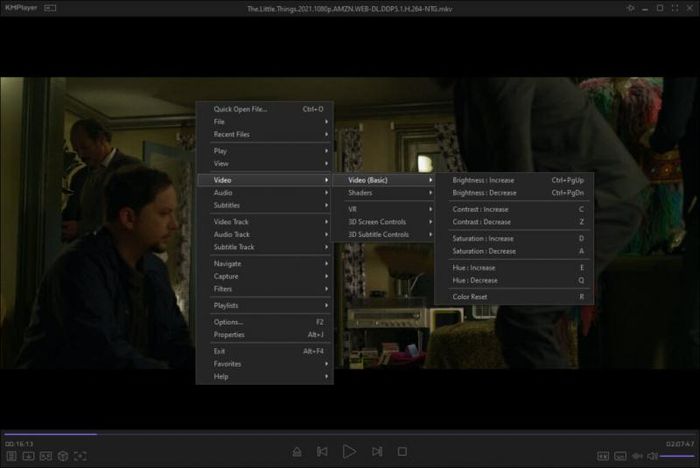Mute audio with the speaker icon

(651, 456)
